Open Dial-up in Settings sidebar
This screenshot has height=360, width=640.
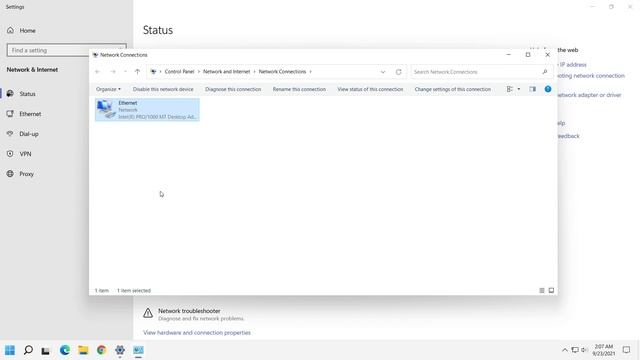tap(29, 134)
